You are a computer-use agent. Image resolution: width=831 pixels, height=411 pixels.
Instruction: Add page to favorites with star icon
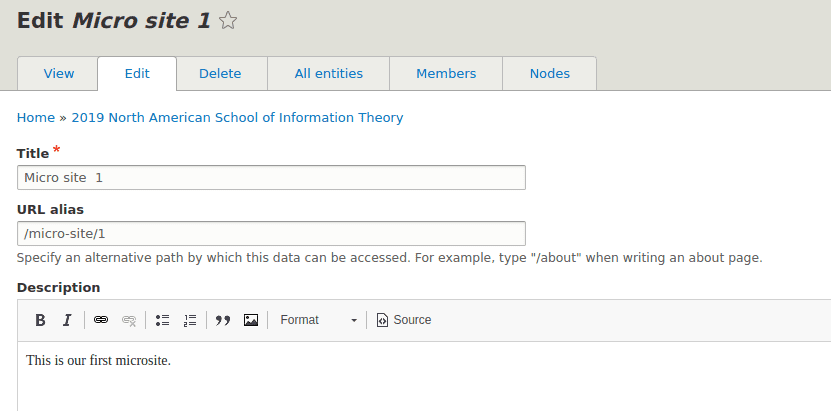228,21
